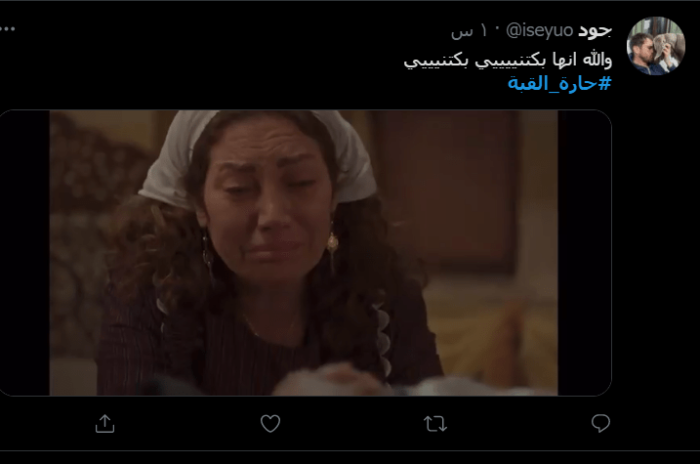
Task: Like the tweet with the heart icon
Action: pyautogui.click(x=270, y=423)
